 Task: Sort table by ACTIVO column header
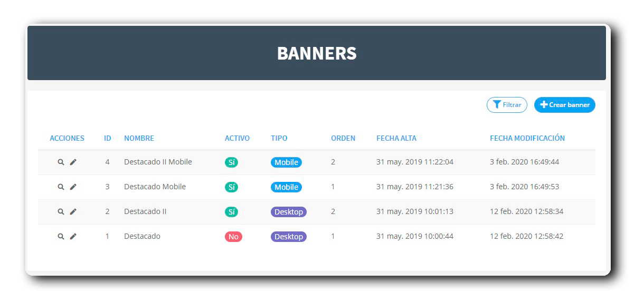pyautogui.click(x=237, y=139)
